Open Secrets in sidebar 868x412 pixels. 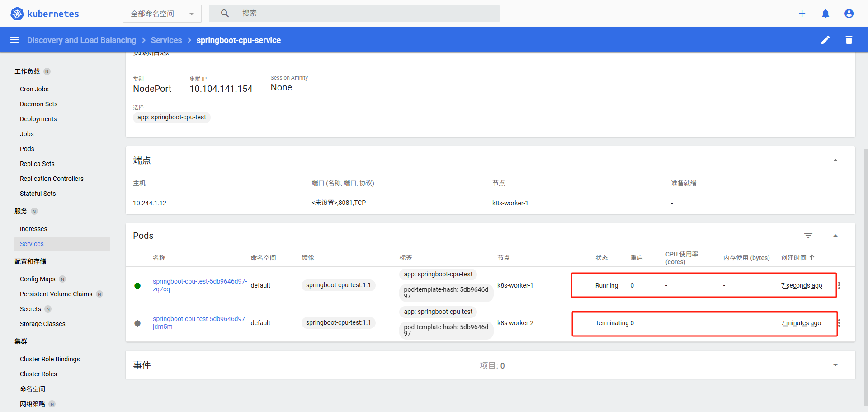pos(30,309)
